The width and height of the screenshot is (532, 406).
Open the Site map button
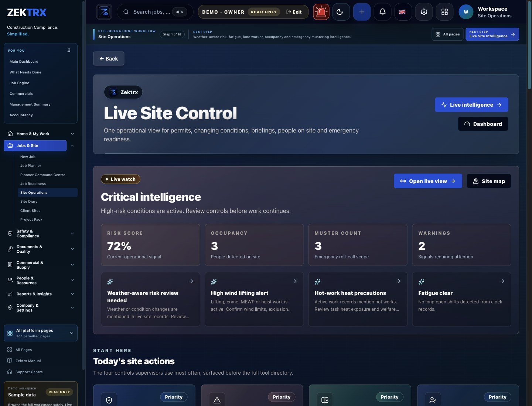[489, 181]
